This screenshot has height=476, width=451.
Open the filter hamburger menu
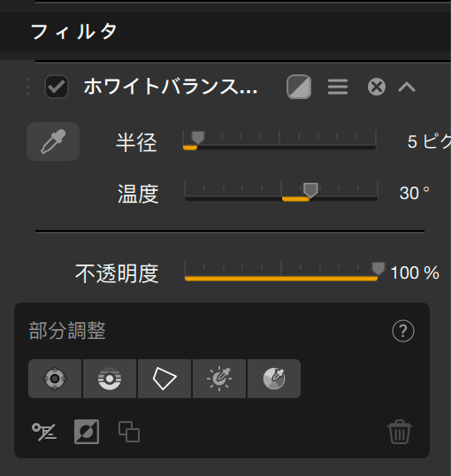pyautogui.click(x=338, y=87)
